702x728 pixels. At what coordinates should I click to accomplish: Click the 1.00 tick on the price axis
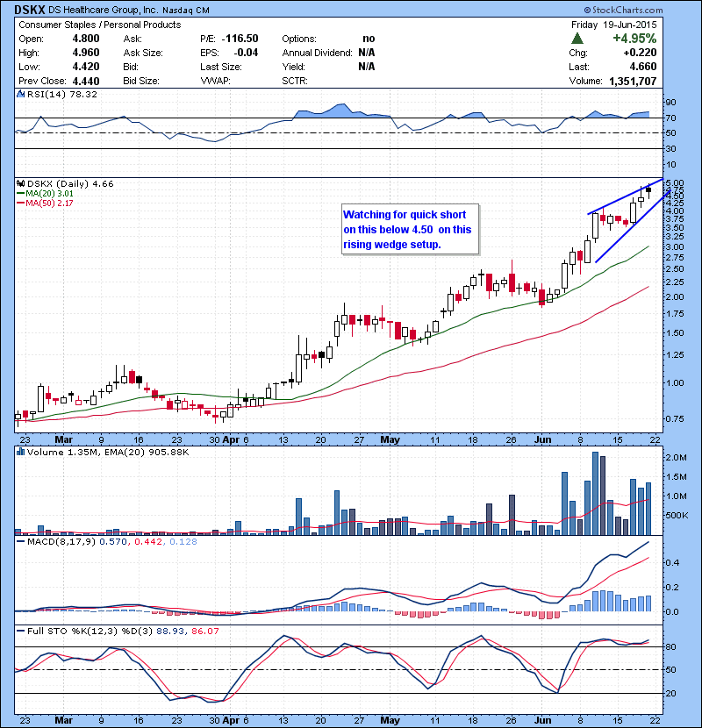(675, 383)
